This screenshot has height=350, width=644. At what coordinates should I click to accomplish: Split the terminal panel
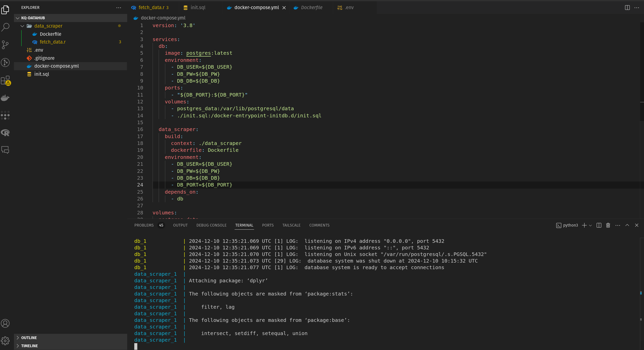(x=599, y=225)
